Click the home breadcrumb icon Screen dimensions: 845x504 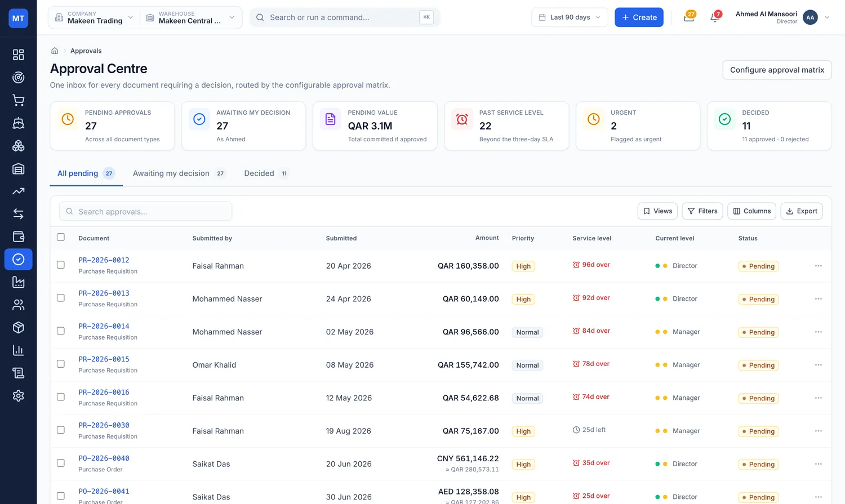click(x=55, y=51)
